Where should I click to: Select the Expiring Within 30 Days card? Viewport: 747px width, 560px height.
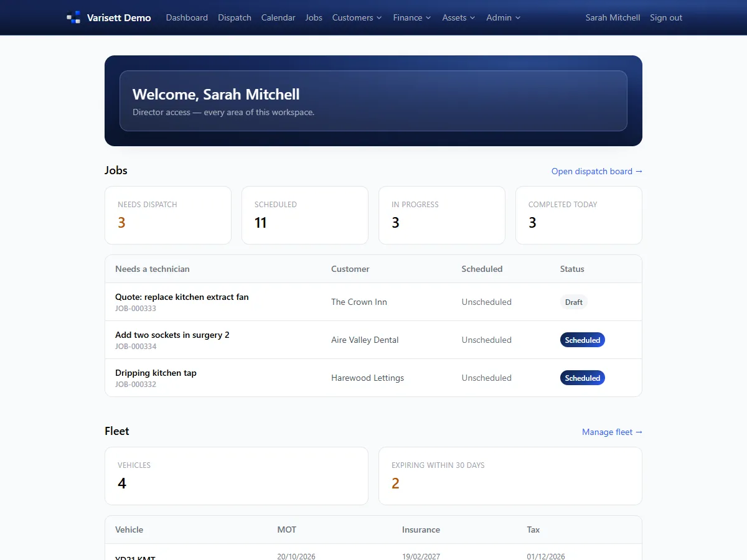(x=510, y=476)
